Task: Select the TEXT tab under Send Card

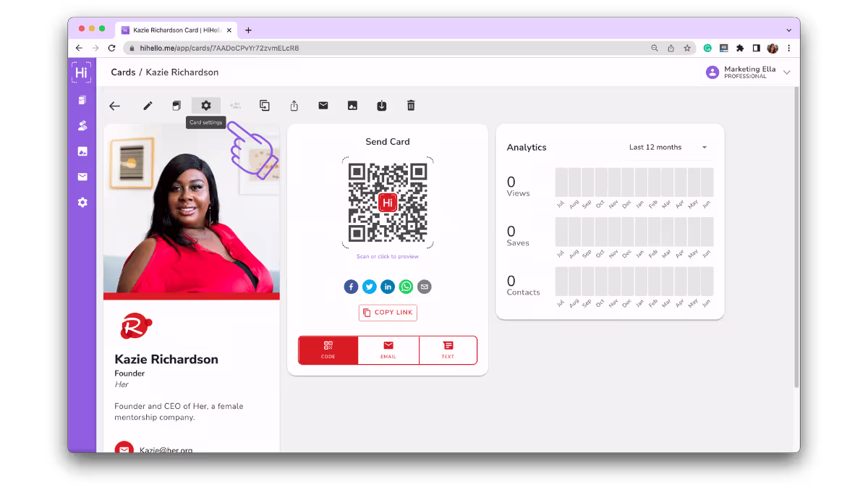Action: tap(448, 350)
